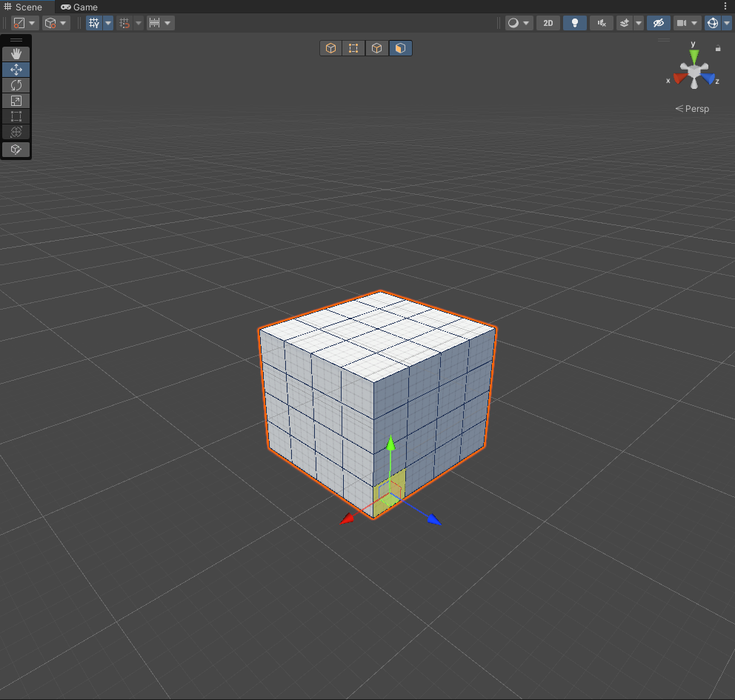The width and height of the screenshot is (735, 700).
Task: Click the green Y axis gizmo cone
Action: point(694,55)
